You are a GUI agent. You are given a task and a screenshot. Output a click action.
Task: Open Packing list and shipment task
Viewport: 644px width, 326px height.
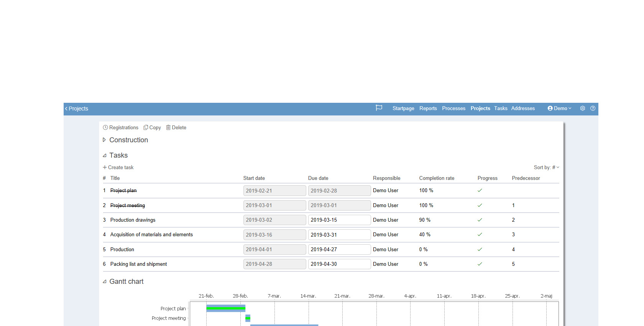tap(138, 264)
